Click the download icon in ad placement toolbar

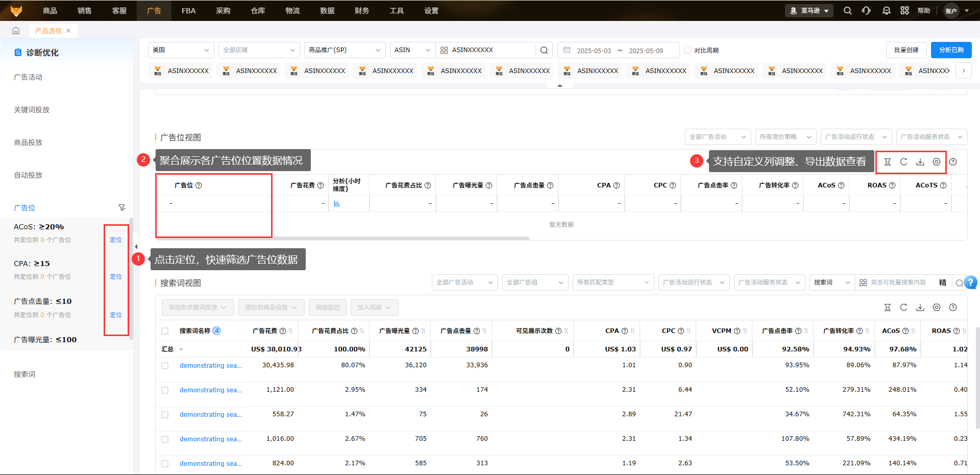(920, 162)
